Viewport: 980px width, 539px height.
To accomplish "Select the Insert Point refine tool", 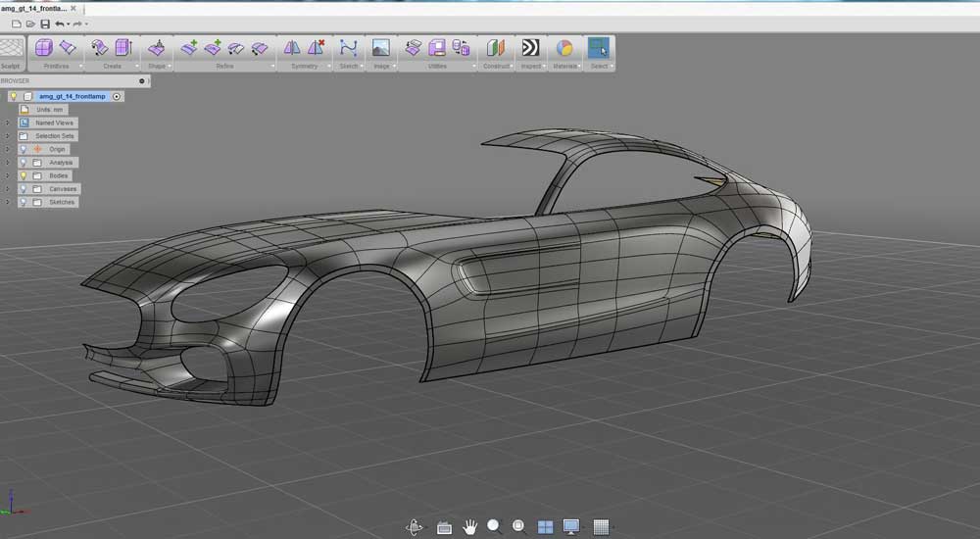I will 213,47.
